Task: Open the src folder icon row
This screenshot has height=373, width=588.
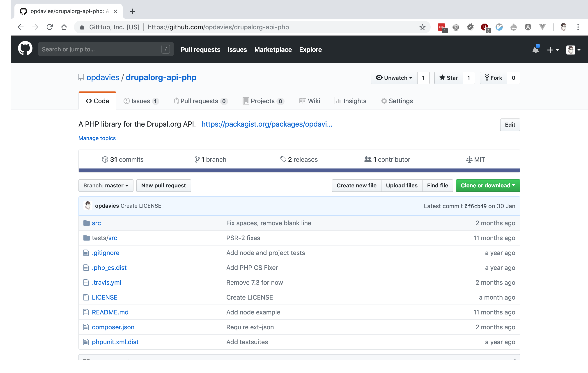Action: pyautogui.click(x=86, y=223)
